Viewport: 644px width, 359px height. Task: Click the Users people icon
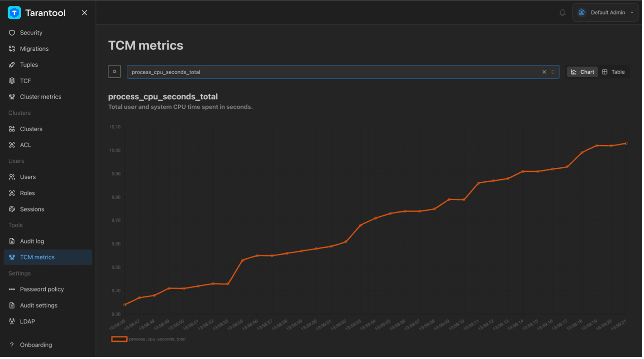[12, 178]
